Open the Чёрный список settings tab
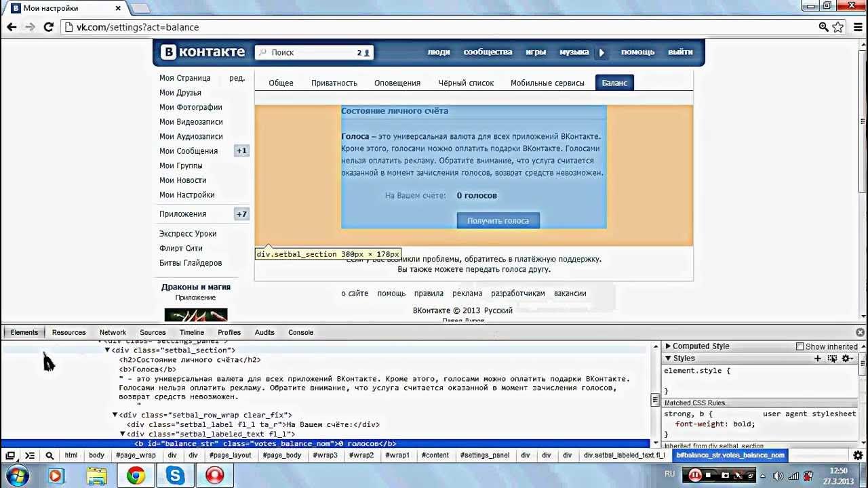This screenshot has width=868, height=488. 466,83
